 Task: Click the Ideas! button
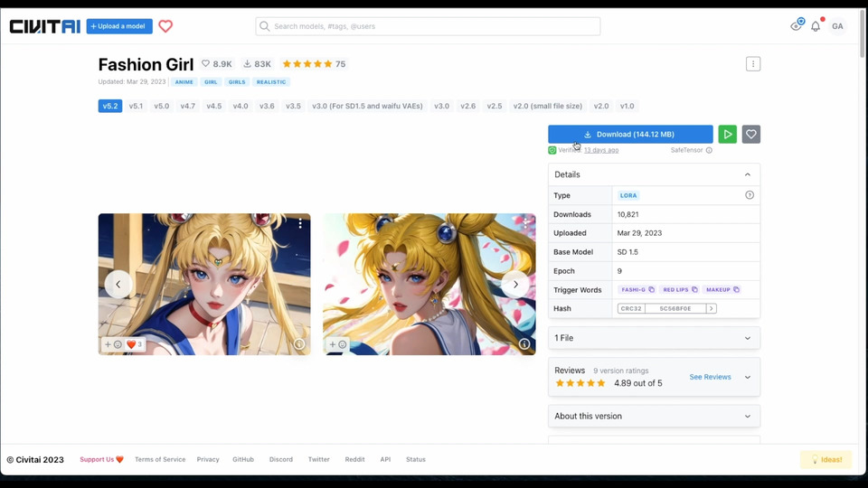pos(826,460)
